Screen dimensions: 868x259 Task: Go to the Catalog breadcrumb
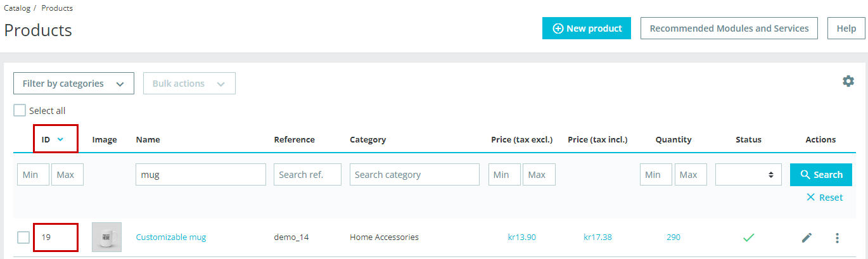(x=16, y=8)
